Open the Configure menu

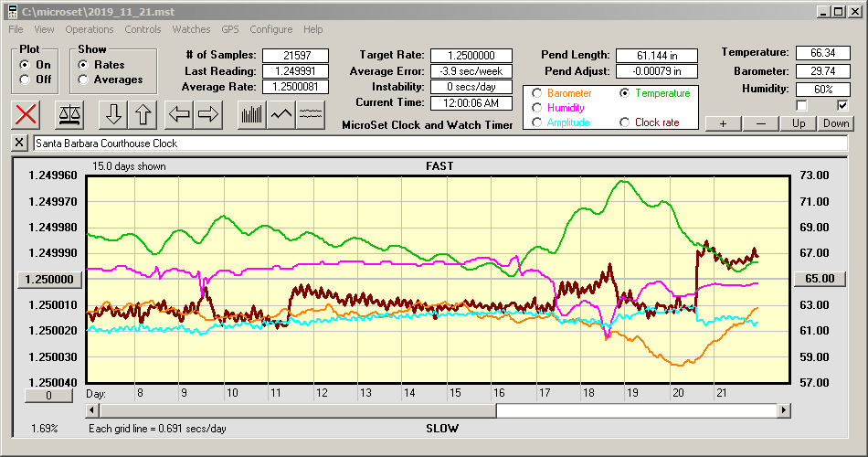click(271, 29)
